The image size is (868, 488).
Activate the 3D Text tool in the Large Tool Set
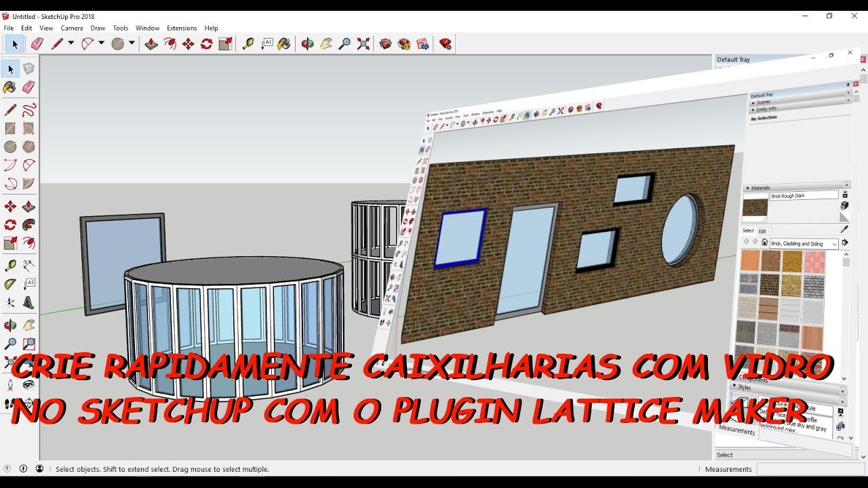tap(28, 302)
